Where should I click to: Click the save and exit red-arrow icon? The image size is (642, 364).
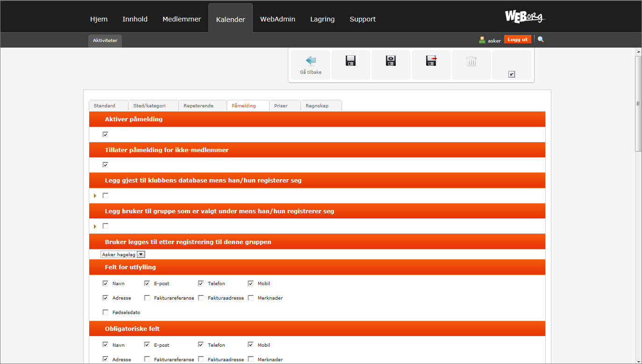pyautogui.click(x=431, y=61)
